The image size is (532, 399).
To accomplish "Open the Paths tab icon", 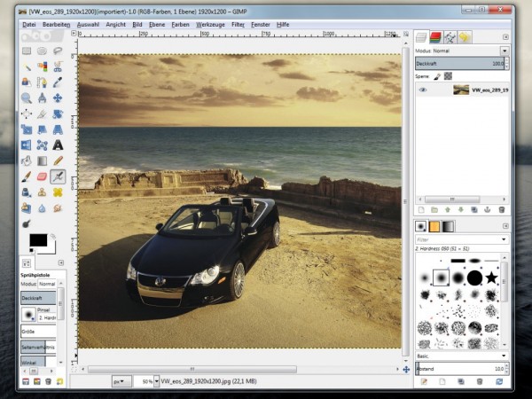I will point(451,37).
